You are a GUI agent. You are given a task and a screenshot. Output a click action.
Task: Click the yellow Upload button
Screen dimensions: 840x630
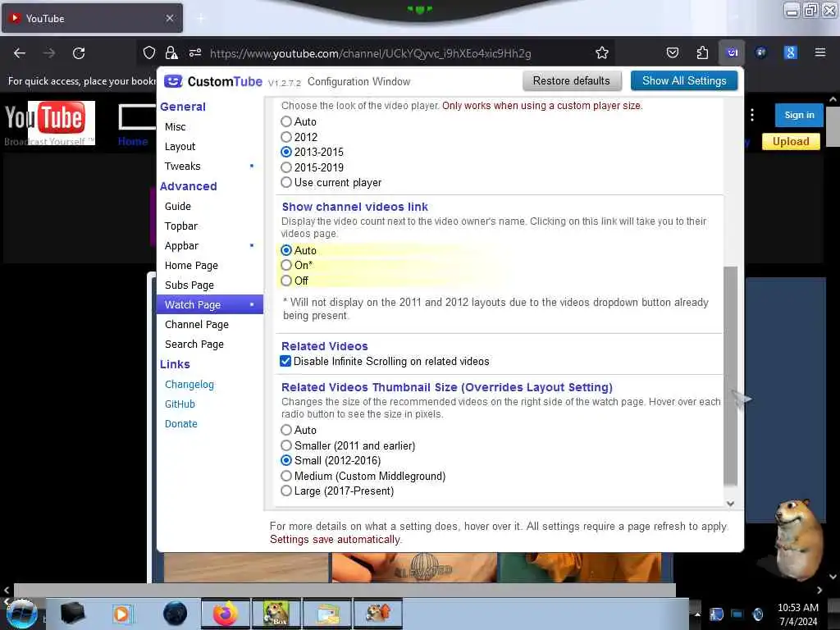tap(791, 141)
